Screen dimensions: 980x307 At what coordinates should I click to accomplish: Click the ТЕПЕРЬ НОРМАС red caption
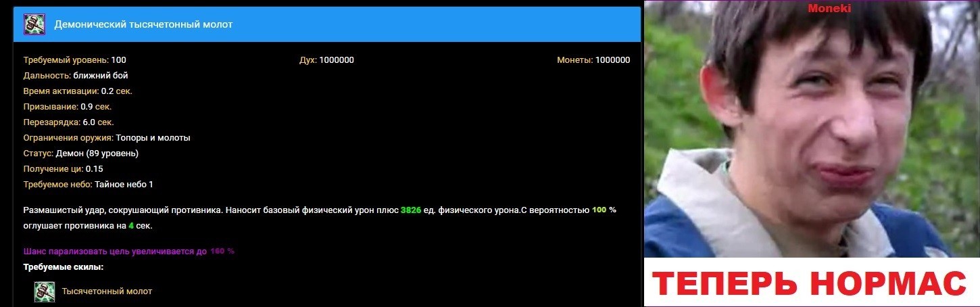(811, 283)
